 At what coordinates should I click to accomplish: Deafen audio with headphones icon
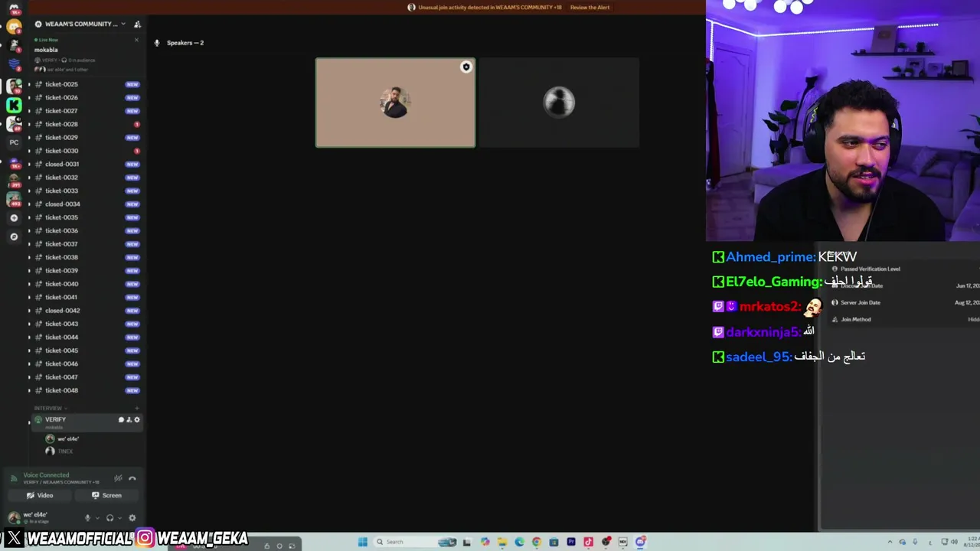pyautogui.click(x=109, y=518)
